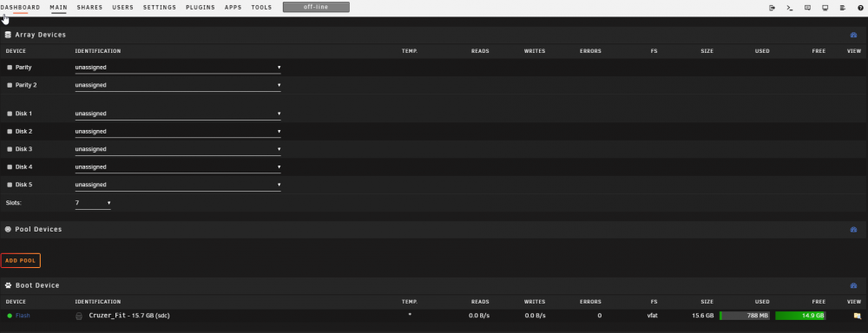Click the off-line status indicator

pyautogui.click(x=316, y=7)
